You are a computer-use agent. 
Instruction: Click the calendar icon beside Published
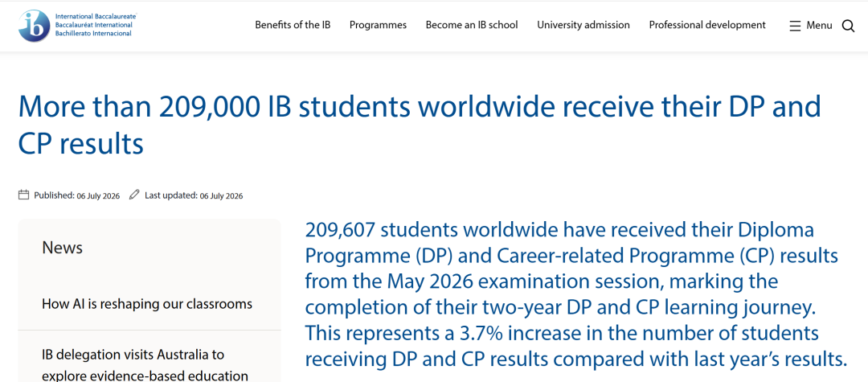[24, 195]
